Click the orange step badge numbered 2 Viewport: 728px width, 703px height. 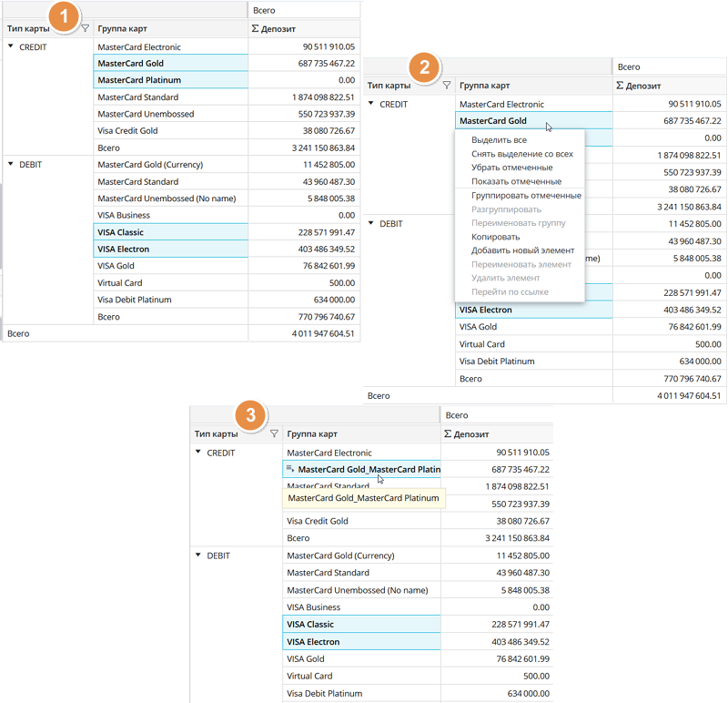[420, 66]
